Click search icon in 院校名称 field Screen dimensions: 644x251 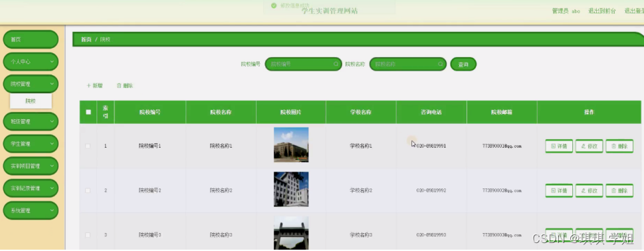click(440, 64)
